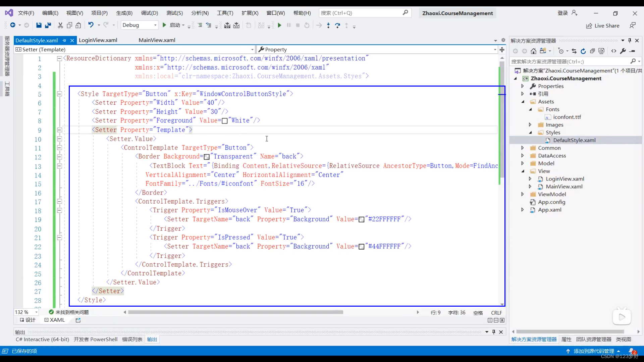The height and width of the screenshot is (362, 644).
Task: Toggle collapse pane button at bottom right
Action: 502,320
